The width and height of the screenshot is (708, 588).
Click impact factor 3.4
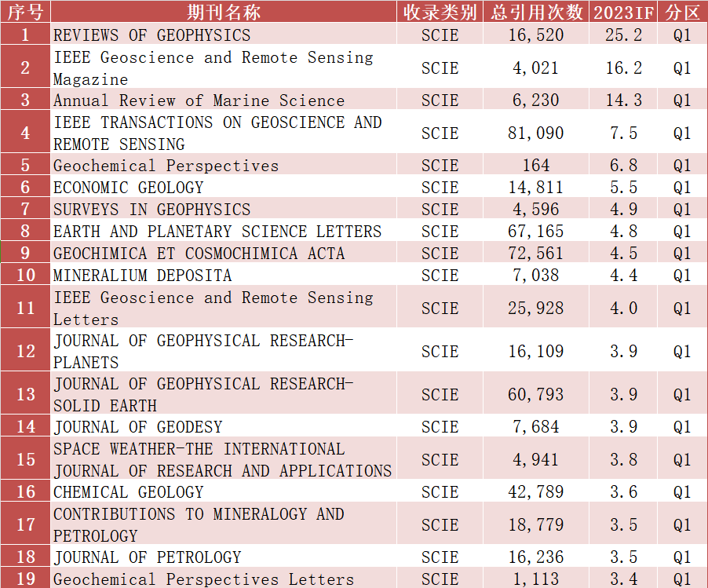pos(623,578)
